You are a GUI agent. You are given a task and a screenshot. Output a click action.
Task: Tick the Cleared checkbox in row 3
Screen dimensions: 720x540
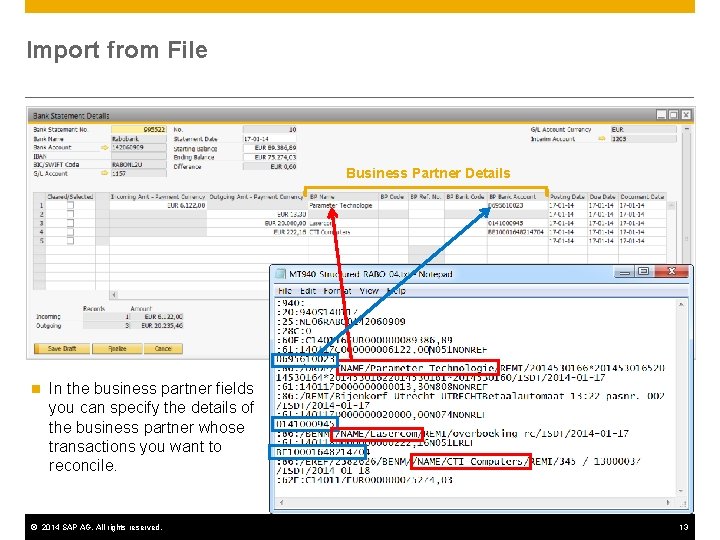pos(70,223)
